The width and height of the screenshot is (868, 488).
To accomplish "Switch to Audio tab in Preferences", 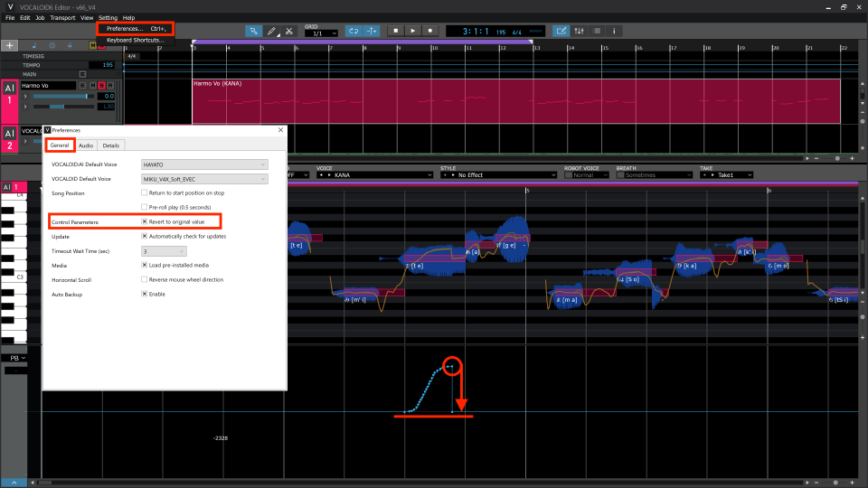I will [x=86, y=145].
